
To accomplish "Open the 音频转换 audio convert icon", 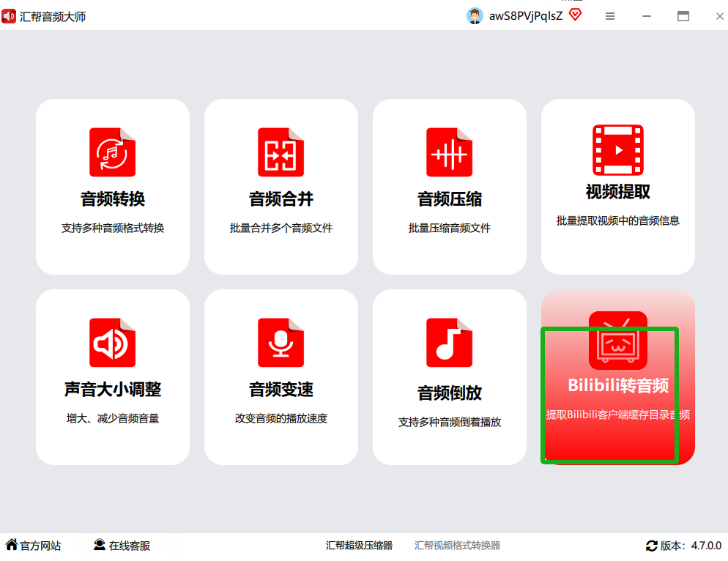I will 112,152.
